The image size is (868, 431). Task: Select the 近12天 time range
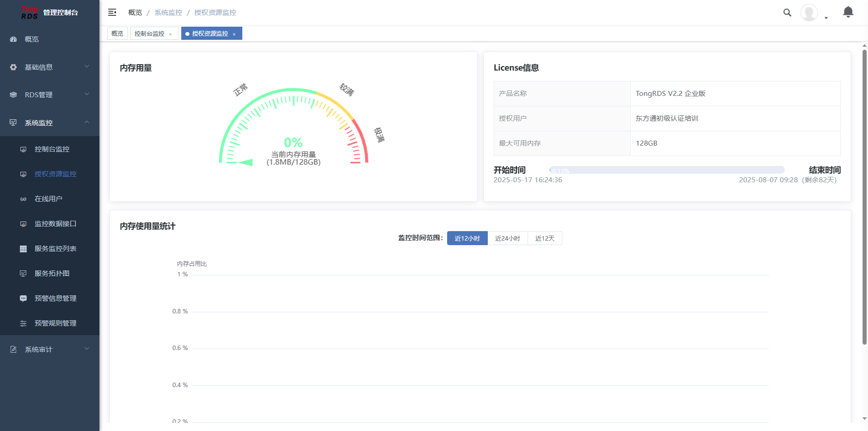tap(545, 238)
